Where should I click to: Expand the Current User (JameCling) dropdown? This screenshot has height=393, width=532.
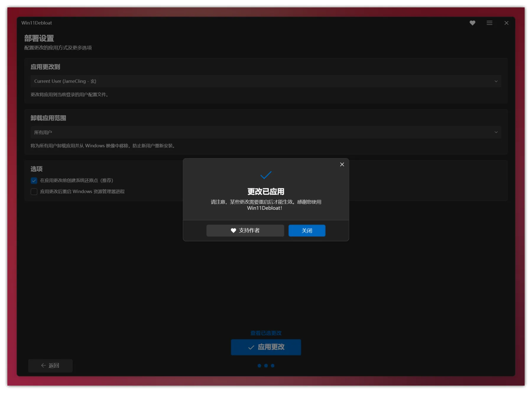(x=265, y=81)
